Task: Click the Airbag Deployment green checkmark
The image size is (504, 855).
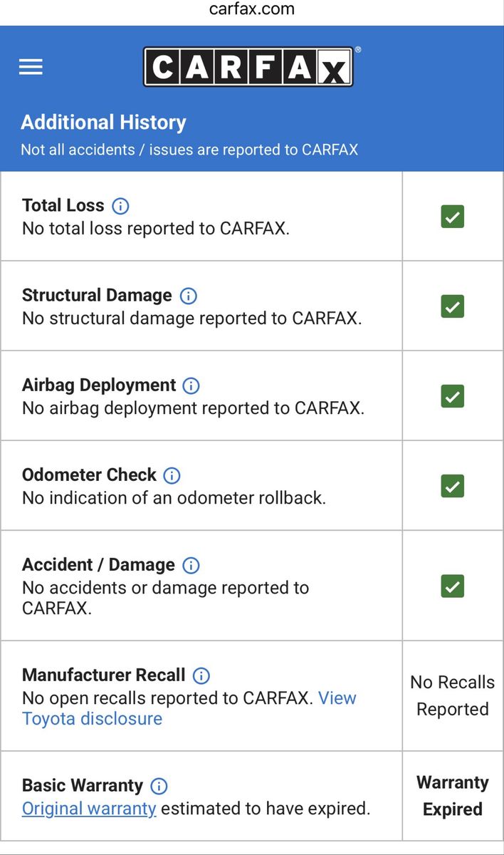Action: click(x=453, y=396)
